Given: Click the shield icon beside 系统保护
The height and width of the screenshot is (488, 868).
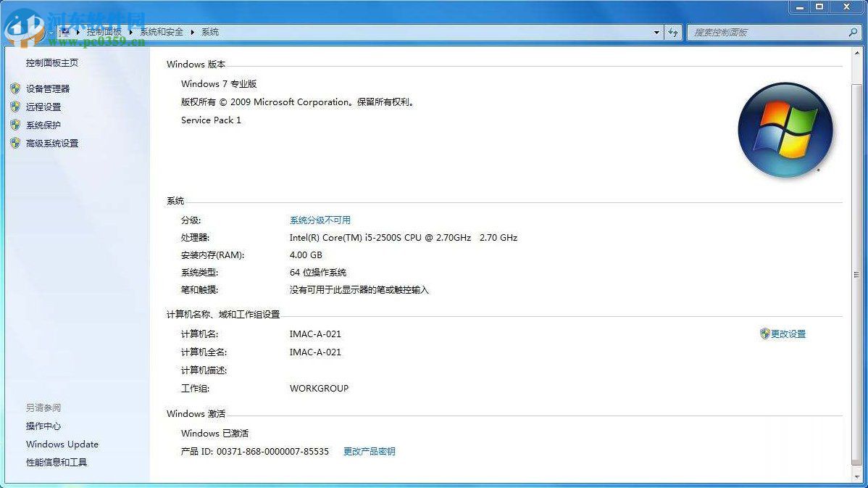Looking at the screenshot, I should click(x=16, y=125).
